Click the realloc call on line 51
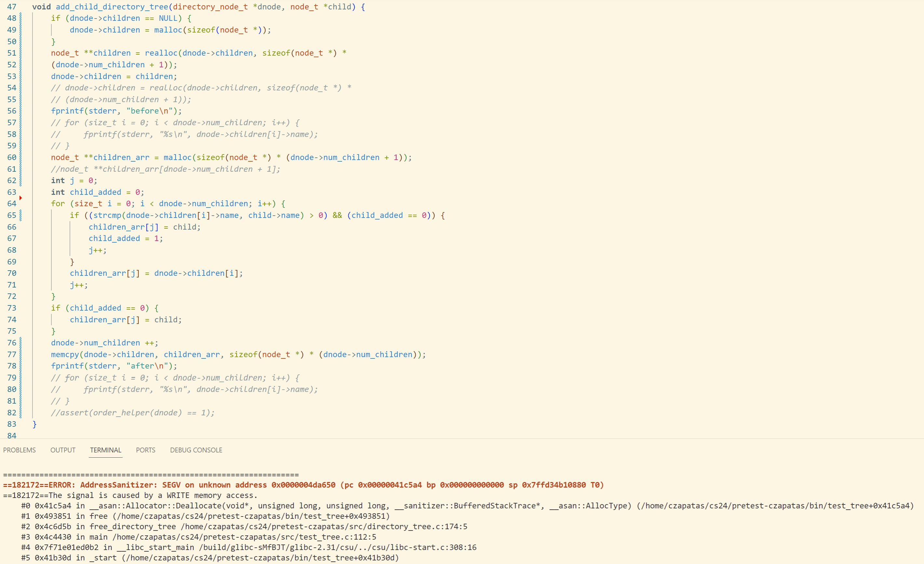Image resolution: width=924 pixels, height=564 pixels. click(161, 53)
